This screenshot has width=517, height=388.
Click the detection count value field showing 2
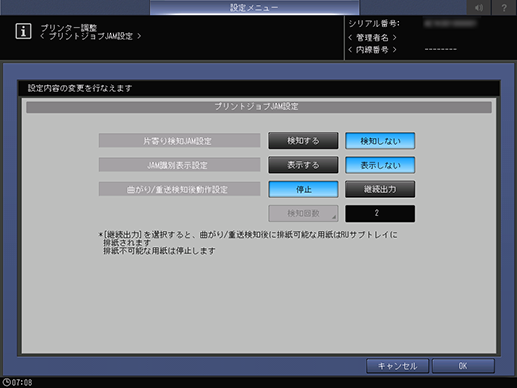click(380, 213)
